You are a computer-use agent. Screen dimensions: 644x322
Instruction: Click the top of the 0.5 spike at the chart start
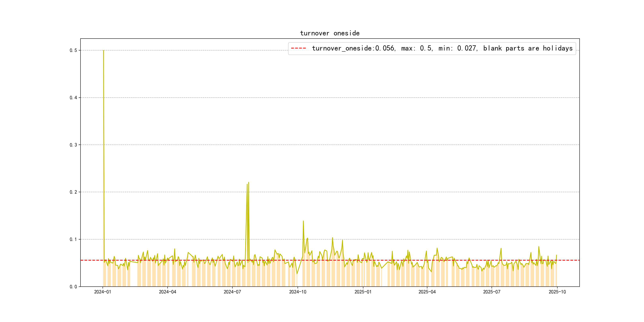104,51
